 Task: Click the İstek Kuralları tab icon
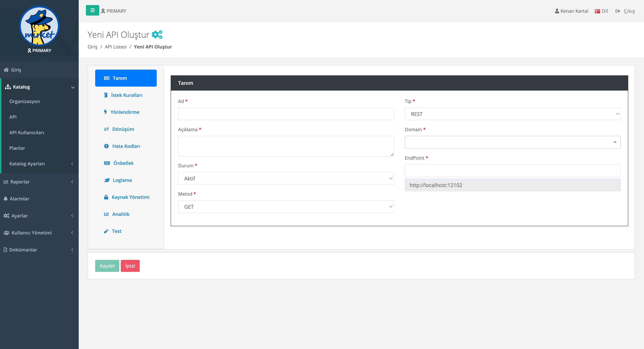click(x=106, y=95)
